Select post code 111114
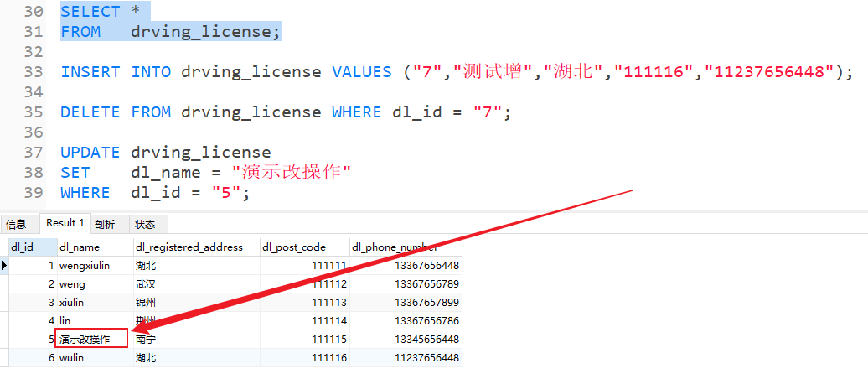 point(305,321)
